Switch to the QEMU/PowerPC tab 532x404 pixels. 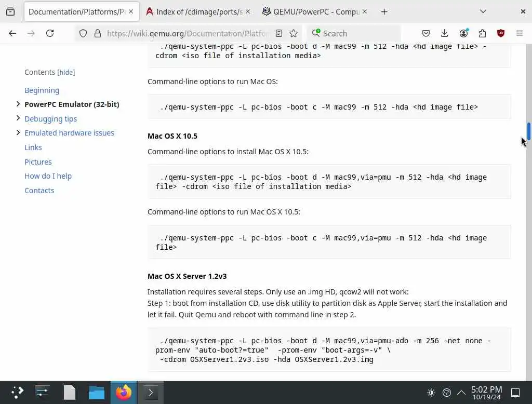[x=315, y=12]
